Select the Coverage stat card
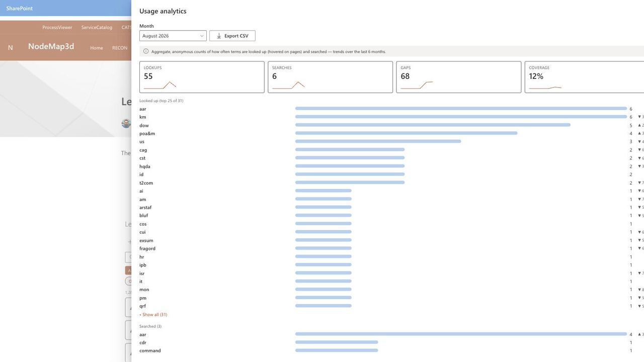644x362 pixels. pyautogui.click(x=584, y=77)
